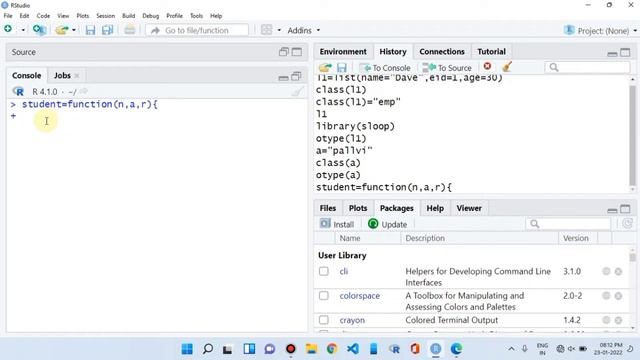This screenshot has width=640, height=360.
Task: Open the Addins dropdown
Action: coord(303,30)
